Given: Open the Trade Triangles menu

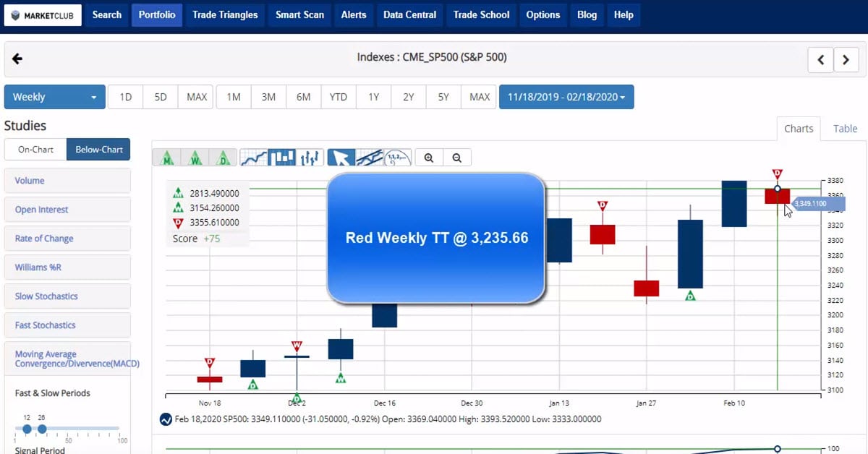Looking at the screenshot, I should click(225, 14).
